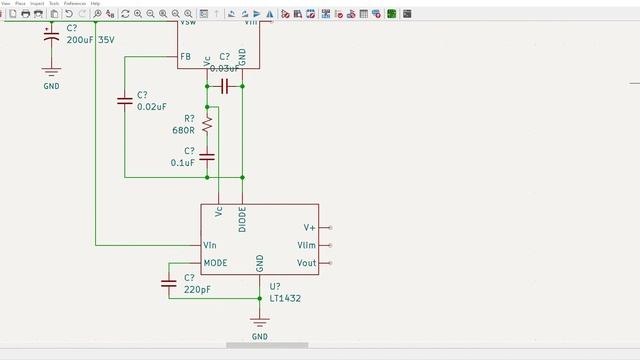The height and width of the screenshot is (360, 640).
Task: Open the Symbol Editor
Action: pos(285,14)
